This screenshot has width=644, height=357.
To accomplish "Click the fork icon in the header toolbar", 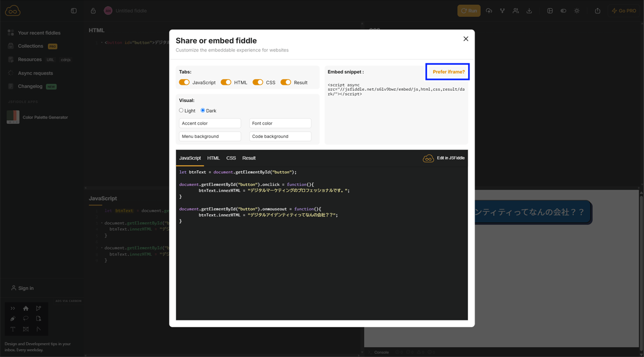I will 502,11.
